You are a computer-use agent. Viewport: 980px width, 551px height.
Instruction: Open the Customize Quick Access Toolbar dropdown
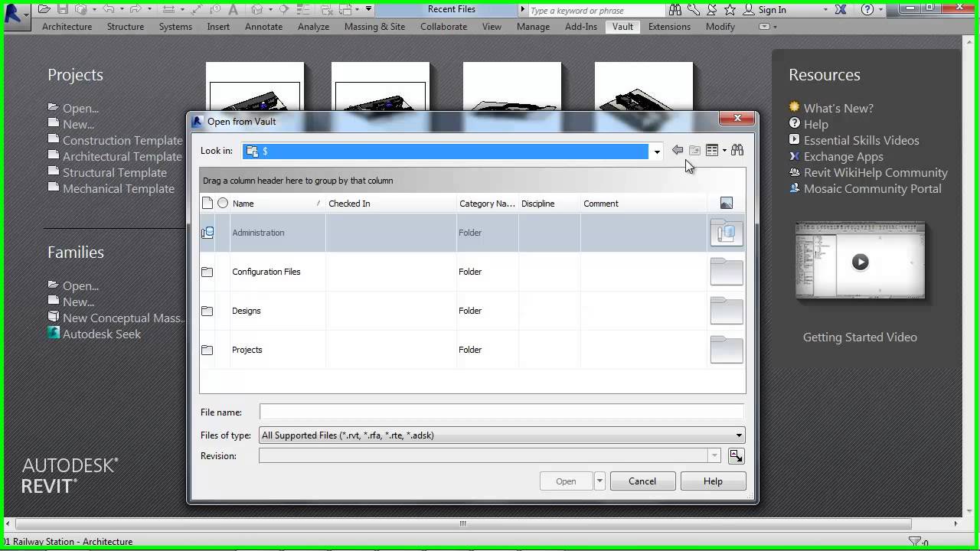click(x=368, y=9)
